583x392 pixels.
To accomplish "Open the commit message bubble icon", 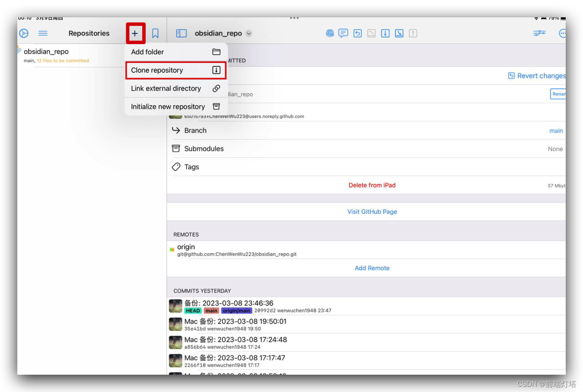I will pyautogui.click(x=343, y=33).
